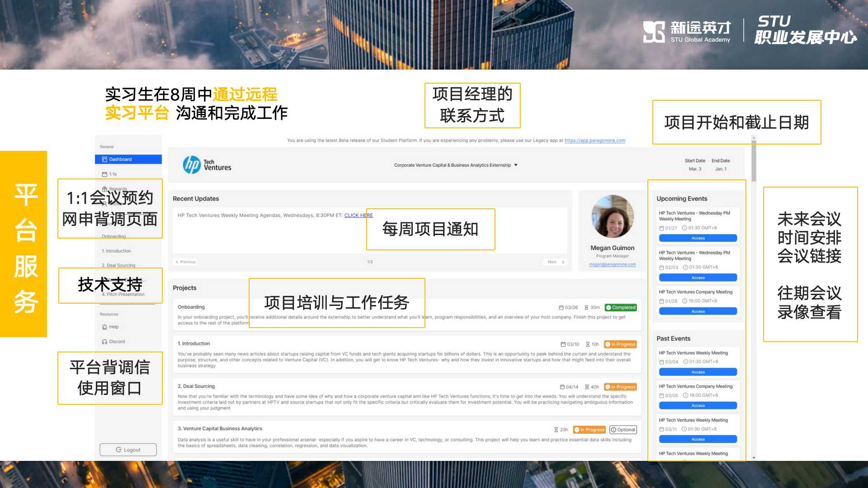This screenshot has width=868, height=488.
Task: Click calendar icon next to 04/14 date
Action: coord(562,387)
